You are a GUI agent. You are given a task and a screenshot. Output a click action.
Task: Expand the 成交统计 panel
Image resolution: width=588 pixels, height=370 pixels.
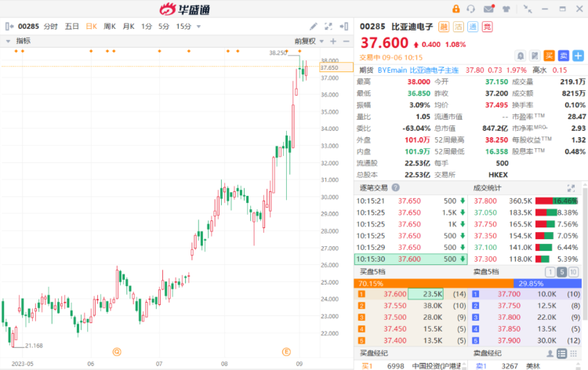[571, 188]
